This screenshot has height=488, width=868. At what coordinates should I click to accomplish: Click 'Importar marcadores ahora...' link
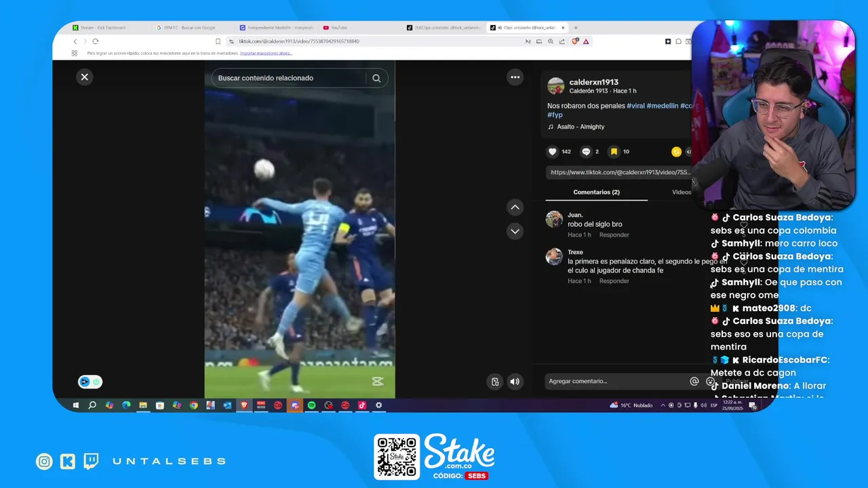tap(266, 53)
